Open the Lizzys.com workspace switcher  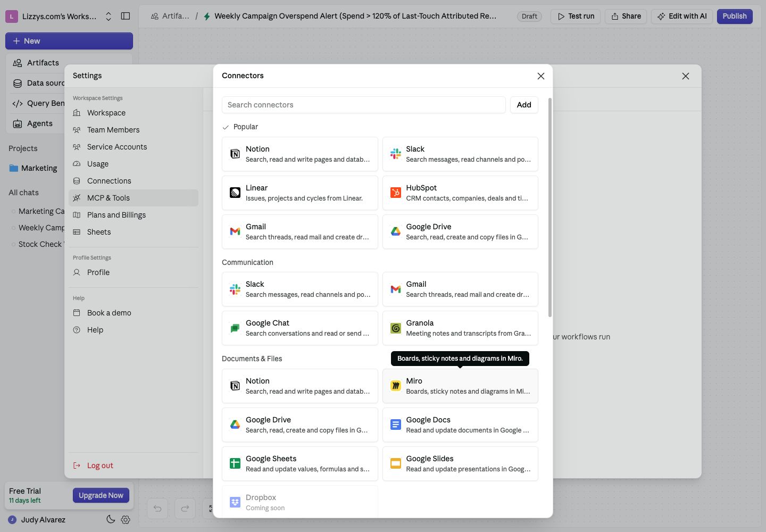59,16
